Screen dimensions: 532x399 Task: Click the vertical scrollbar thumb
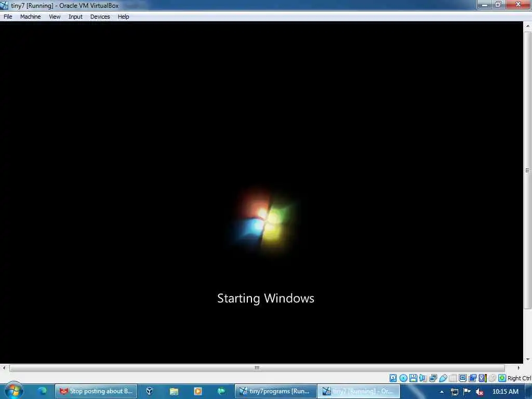click(528, 170)
